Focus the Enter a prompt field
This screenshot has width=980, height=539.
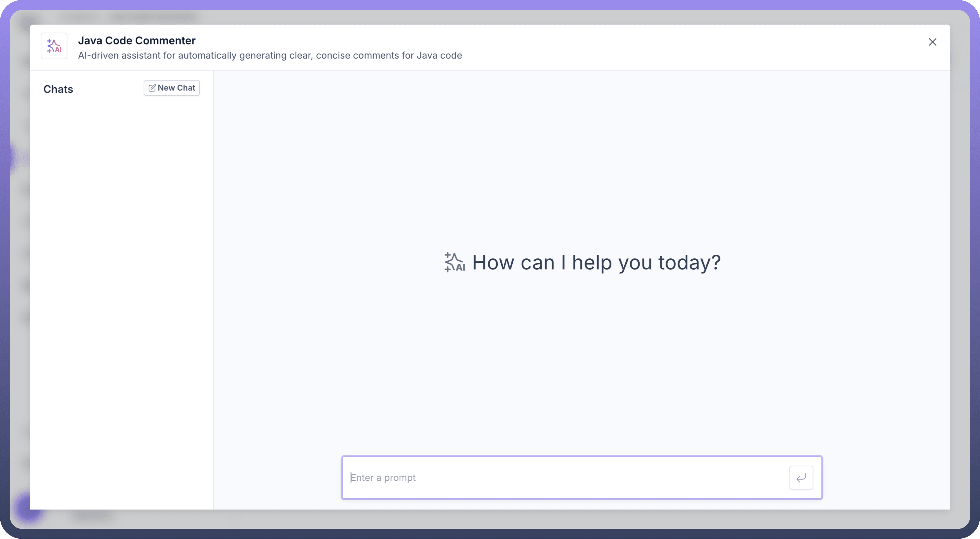567,477
